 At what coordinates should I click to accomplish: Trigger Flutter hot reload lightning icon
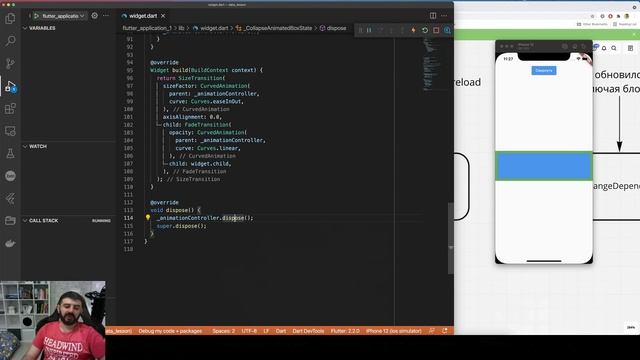[x=413, y=30]
